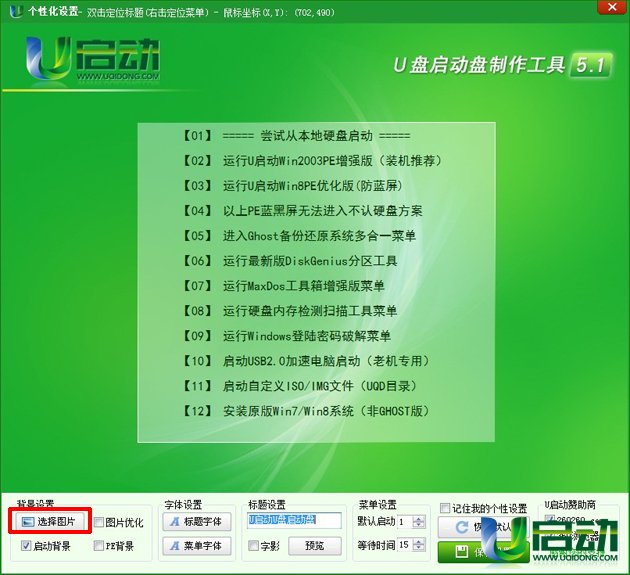Click the A icon on 菜单字体 button
The image size is (630, 575).
[x=174, y=546]
